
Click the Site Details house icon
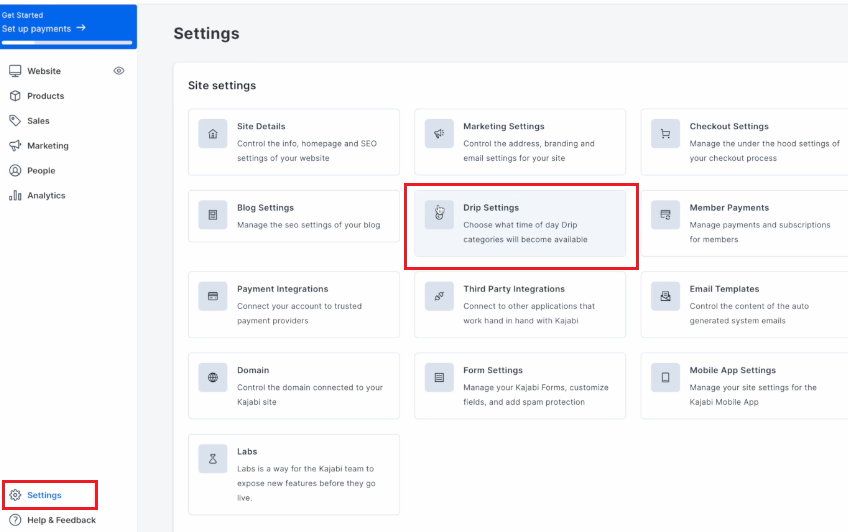click(x=213, y=134)
